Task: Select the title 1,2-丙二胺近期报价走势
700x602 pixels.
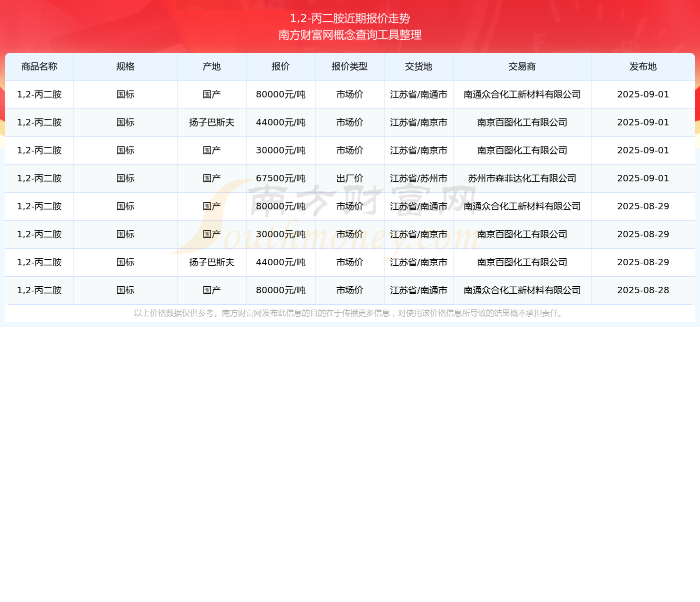Action: tap(350, 18)
